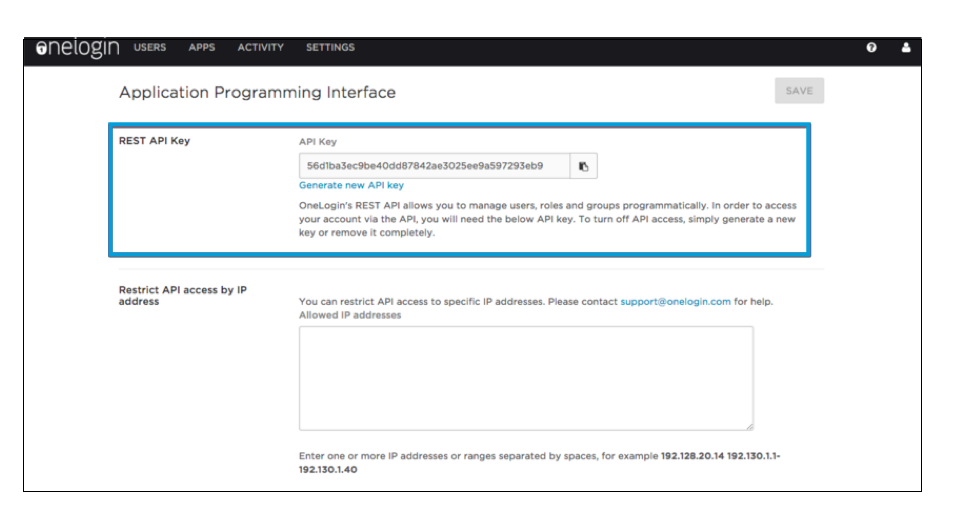The width and height of the screenshot is (962, 522).
Task: Click the Application Programming Interface heading
Action: point(257,93)
